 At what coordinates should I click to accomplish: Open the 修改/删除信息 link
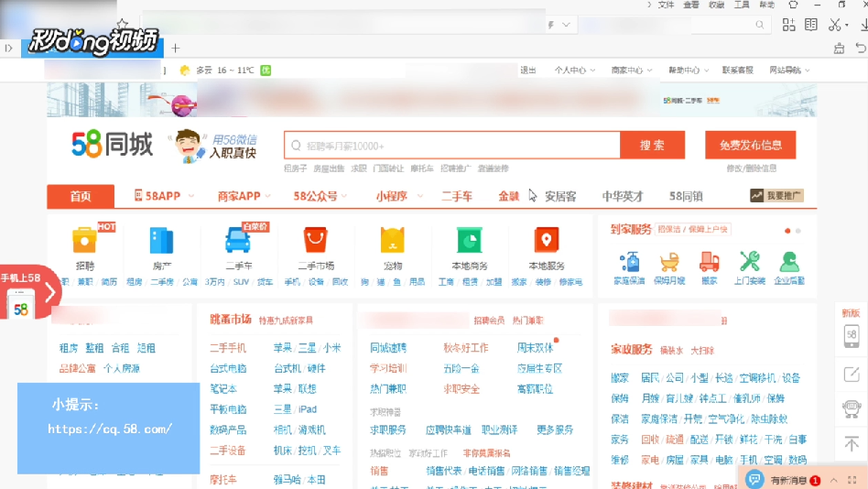(x=751, y=168)
